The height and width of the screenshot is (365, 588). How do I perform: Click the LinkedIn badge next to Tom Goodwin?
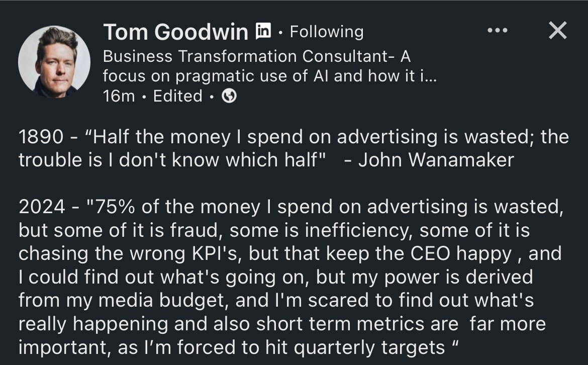(x=263, y=31)
